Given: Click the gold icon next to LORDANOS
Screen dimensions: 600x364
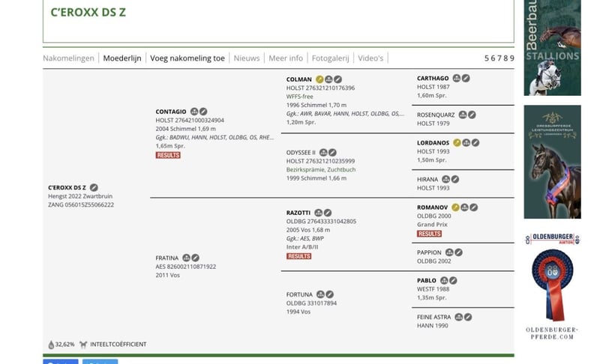Looking at the screenshot, I should point(457,142).
